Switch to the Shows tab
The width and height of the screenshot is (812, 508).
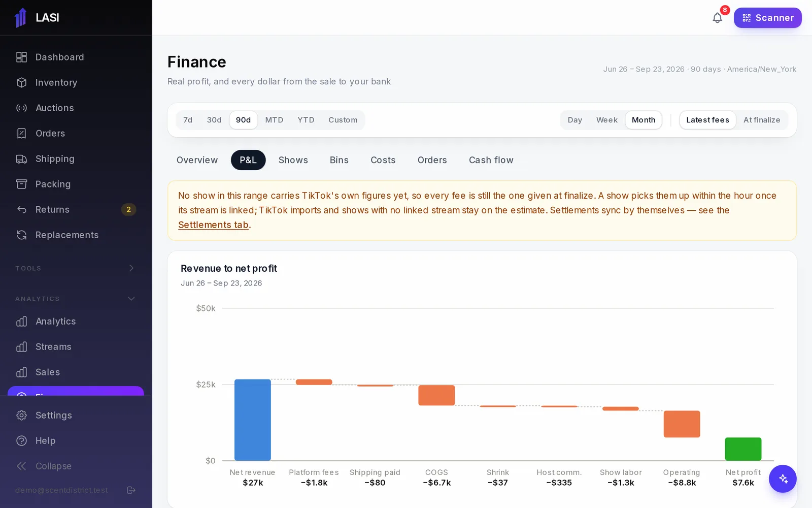tap(293, 160)
